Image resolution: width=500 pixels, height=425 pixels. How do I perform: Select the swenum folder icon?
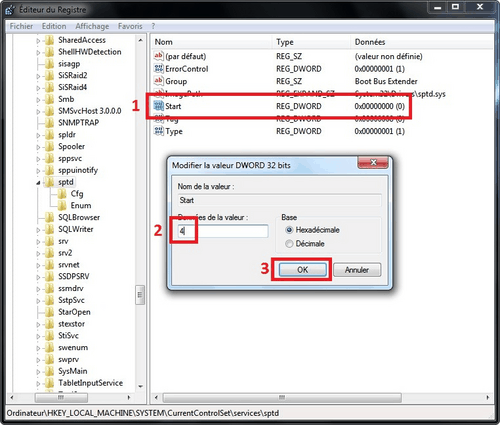49,348
